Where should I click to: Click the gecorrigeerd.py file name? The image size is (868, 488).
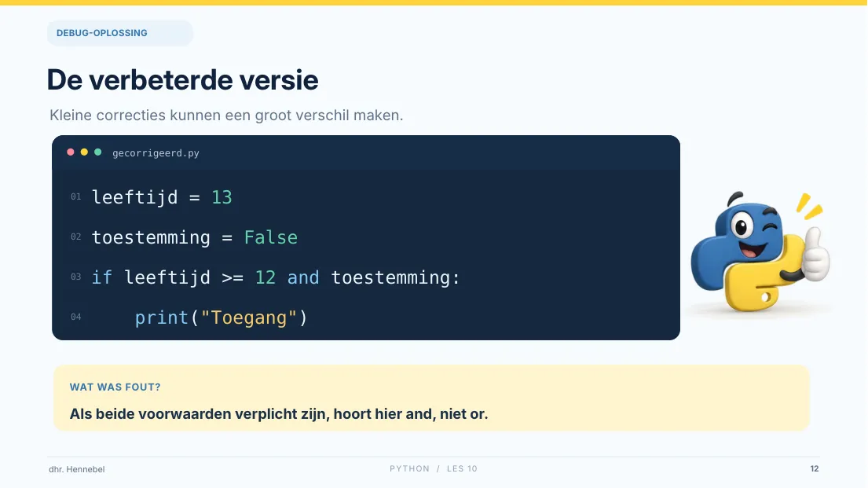point(156,153)
